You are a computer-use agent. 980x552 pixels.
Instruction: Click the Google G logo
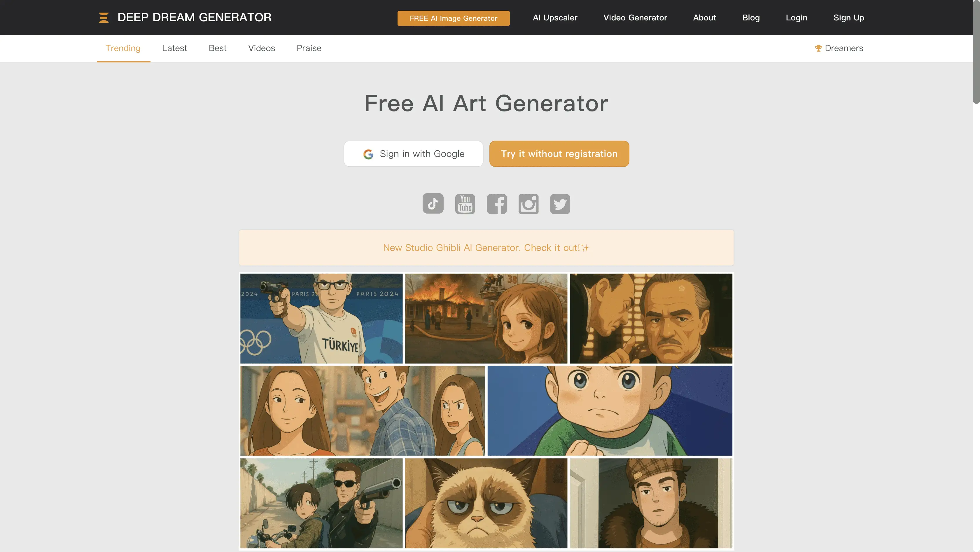368,154
